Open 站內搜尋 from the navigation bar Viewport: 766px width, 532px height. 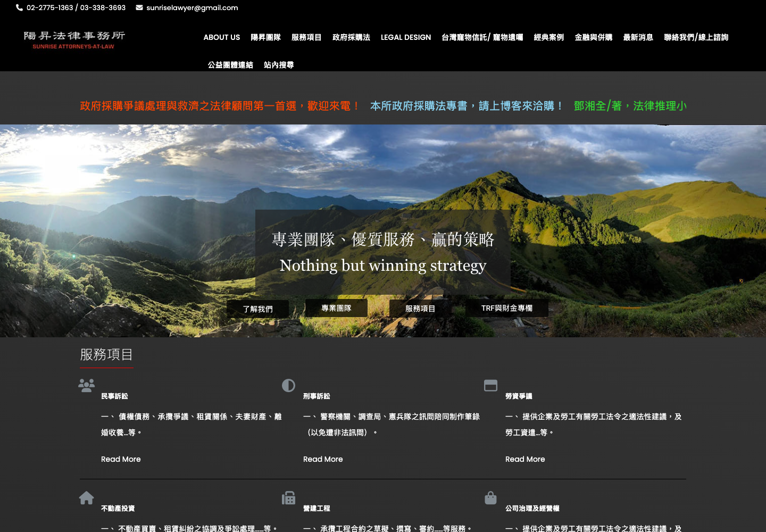pyautogui.click(x=279, y=65)
